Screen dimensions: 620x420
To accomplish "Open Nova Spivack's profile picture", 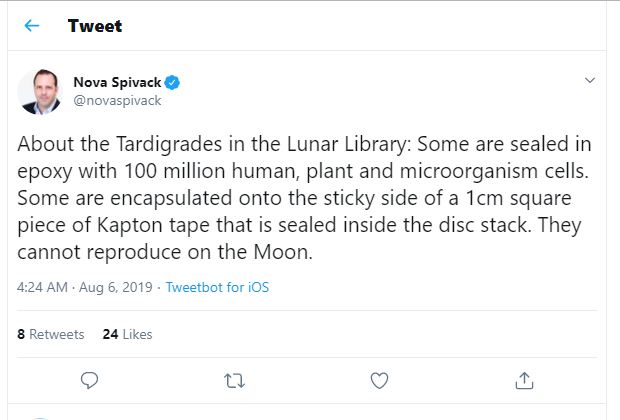I will pos(40,92).
